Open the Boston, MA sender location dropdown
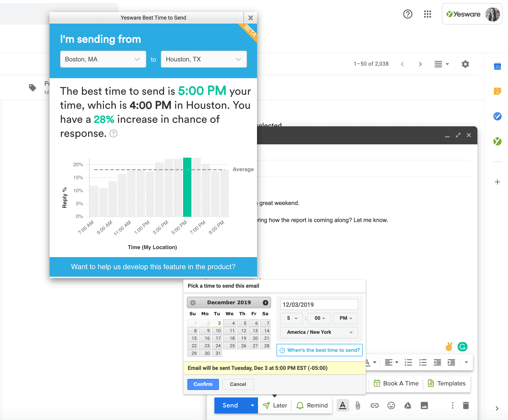 103,59
